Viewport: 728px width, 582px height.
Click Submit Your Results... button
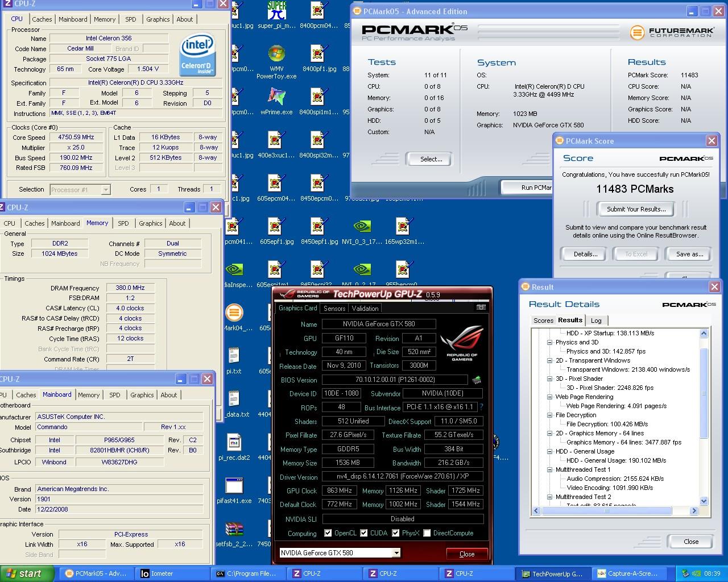(x=636, y=209)
